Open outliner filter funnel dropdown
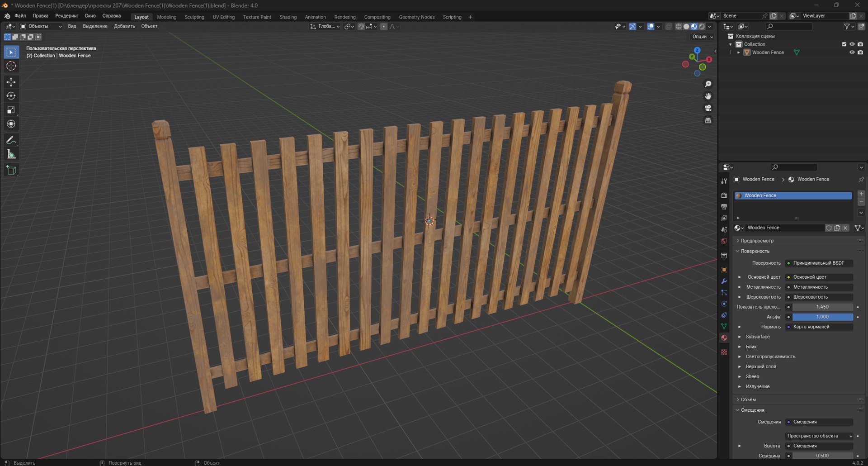This screenshot has height=466, width=868. point(849,27)
